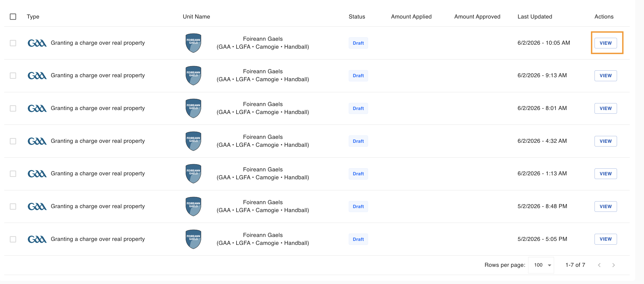This screenshot has width=644, height=284.
Task: View the application updated 10:05 AM
Action: click(606, 43)
